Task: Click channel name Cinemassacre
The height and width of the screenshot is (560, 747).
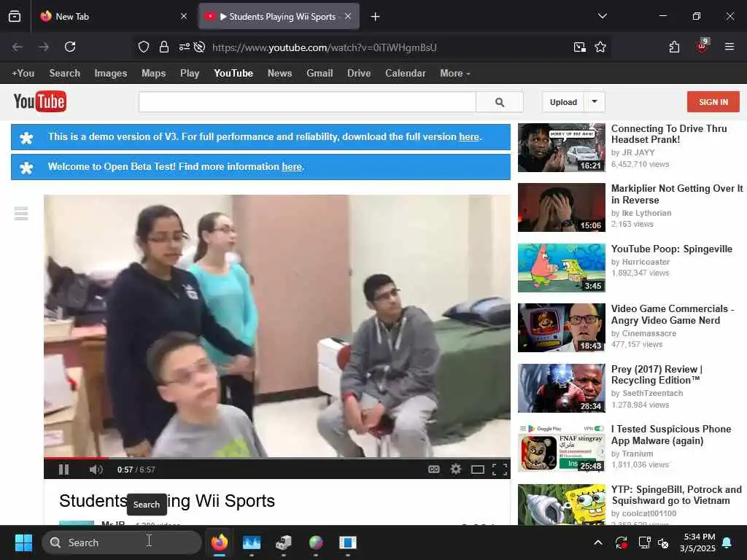Action: [x=649, y=333]
